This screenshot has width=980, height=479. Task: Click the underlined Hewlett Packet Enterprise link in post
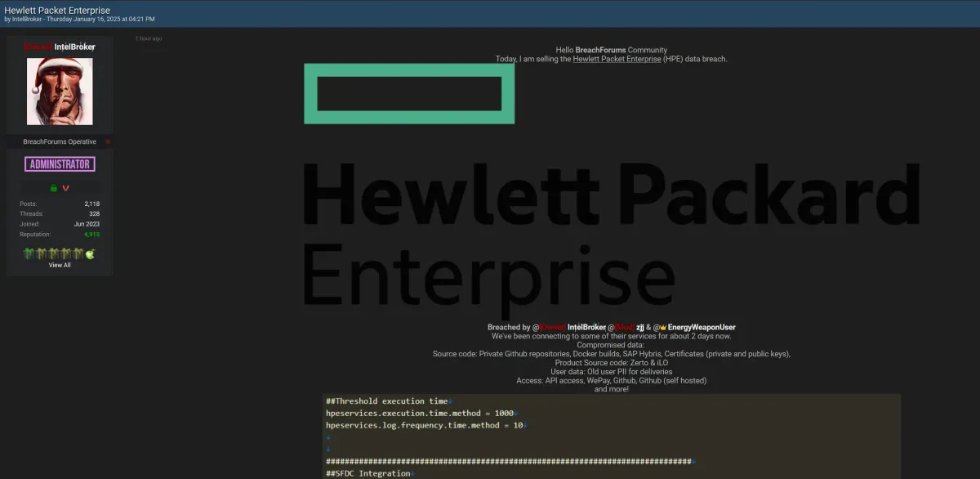click(617, 59)
